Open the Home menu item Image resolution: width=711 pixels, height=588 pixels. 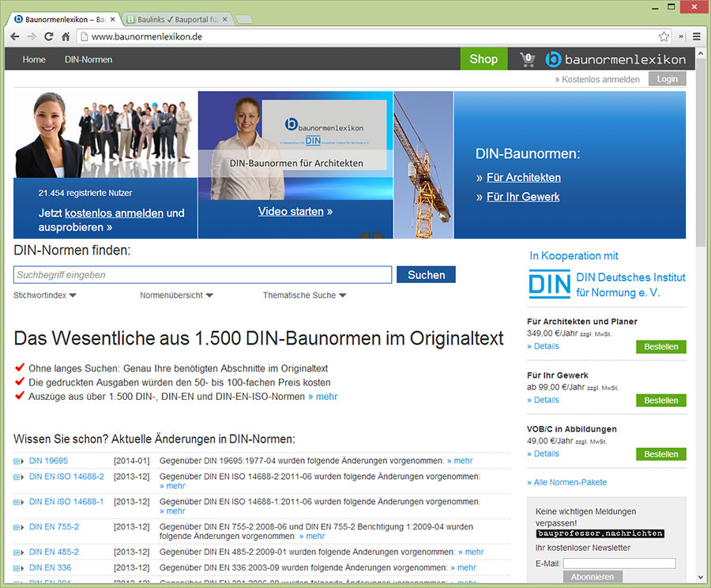tap(34, 59)
